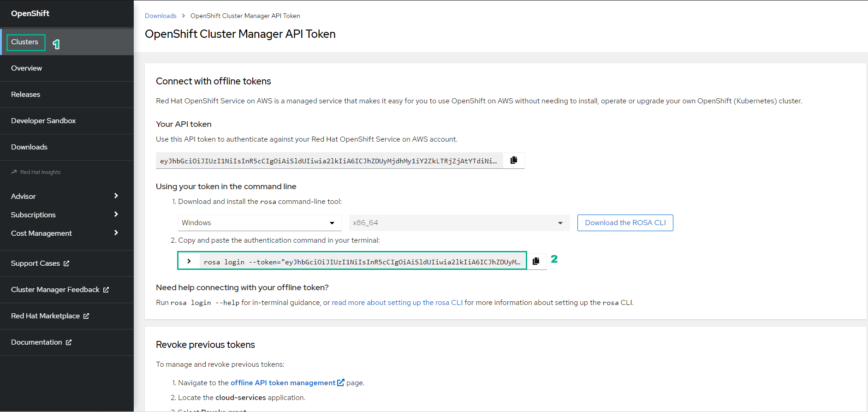Open Developer Sandbox page
Viewport: 868px width, 412px height.
tap(43, 121)
